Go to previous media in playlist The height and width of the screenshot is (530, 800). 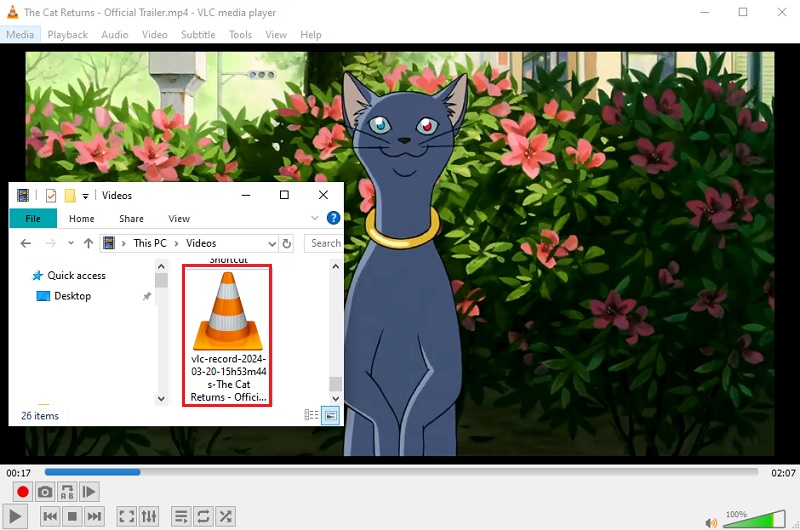tap(50, 516)
